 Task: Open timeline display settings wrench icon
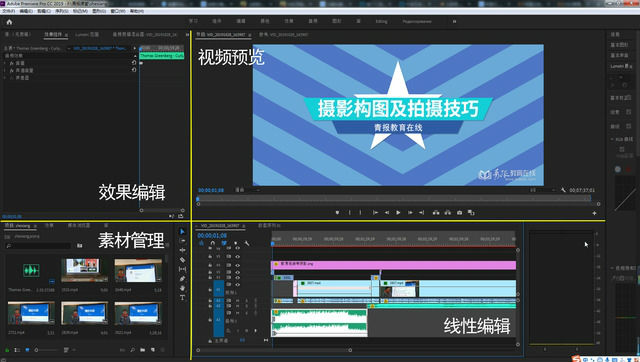click(x=247, y=243)
